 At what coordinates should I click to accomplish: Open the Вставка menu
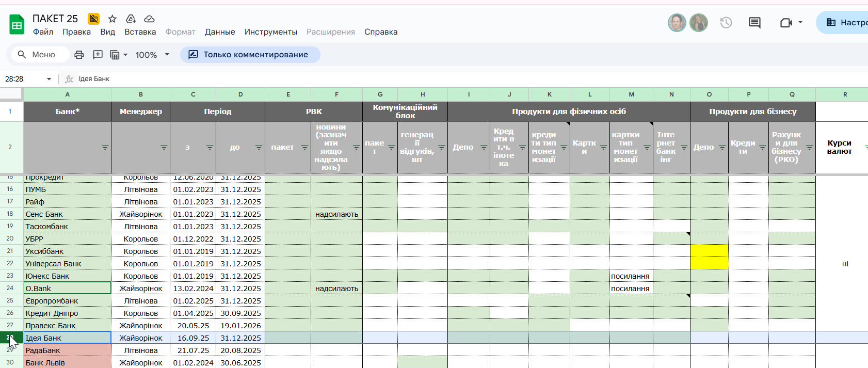tap(140, 32)
